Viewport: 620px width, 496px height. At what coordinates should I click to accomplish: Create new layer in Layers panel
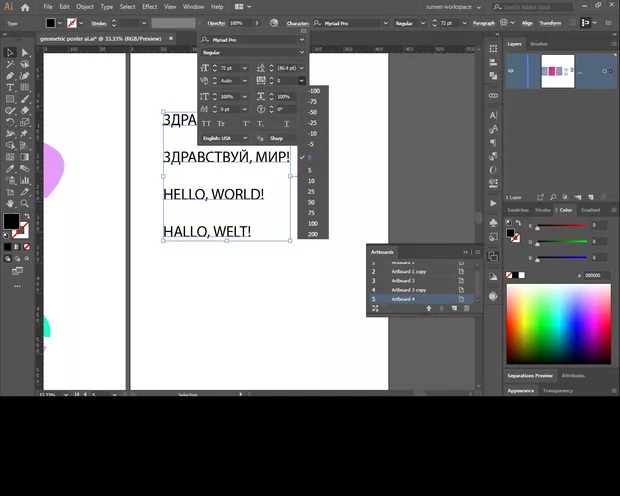click(591, 197)
